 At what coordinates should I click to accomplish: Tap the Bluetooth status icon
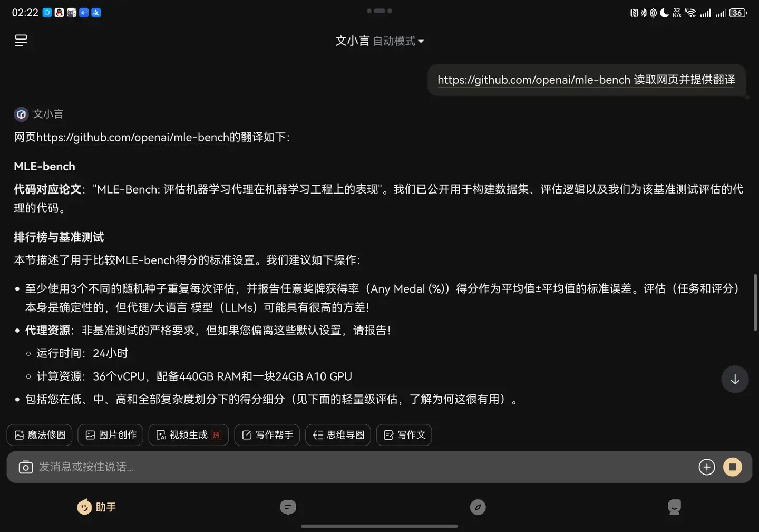tap(644, 13)
